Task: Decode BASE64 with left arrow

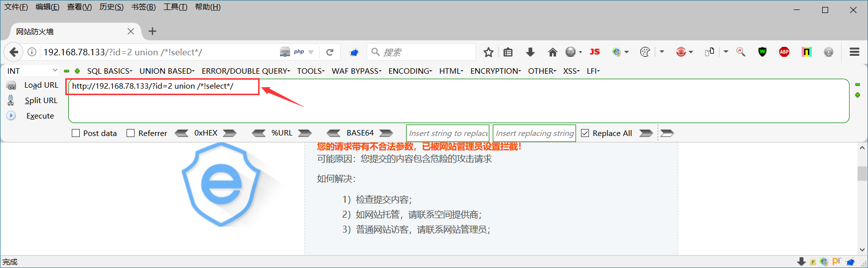Action: (x=334, y=133)
